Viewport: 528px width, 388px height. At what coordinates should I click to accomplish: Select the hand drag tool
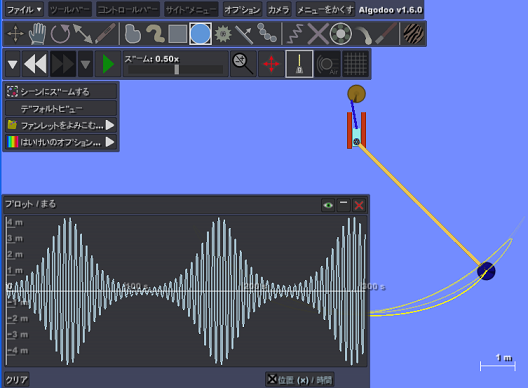click(x=37, y=34)
